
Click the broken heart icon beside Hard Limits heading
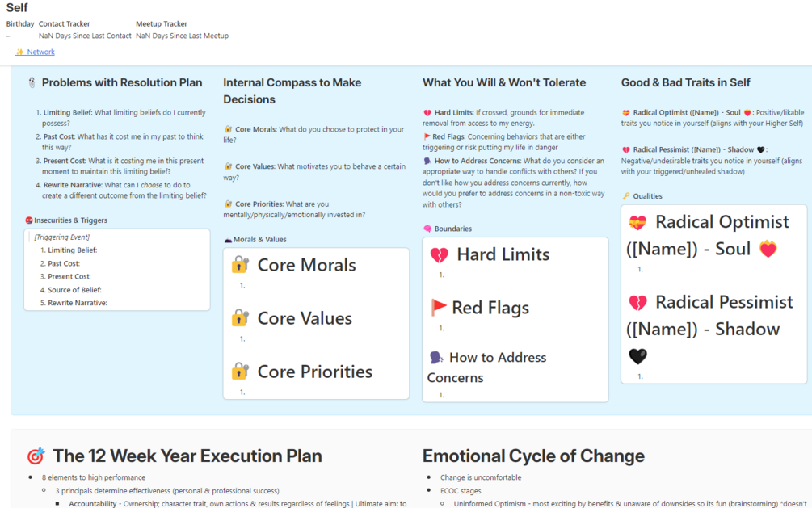[439, 255]
